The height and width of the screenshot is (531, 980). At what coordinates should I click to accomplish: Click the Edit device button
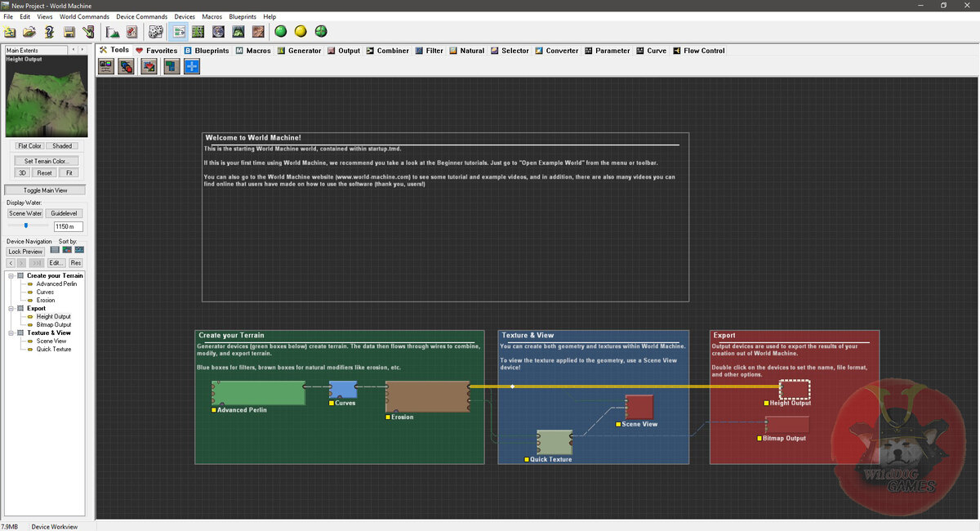[x=56, y=263]
